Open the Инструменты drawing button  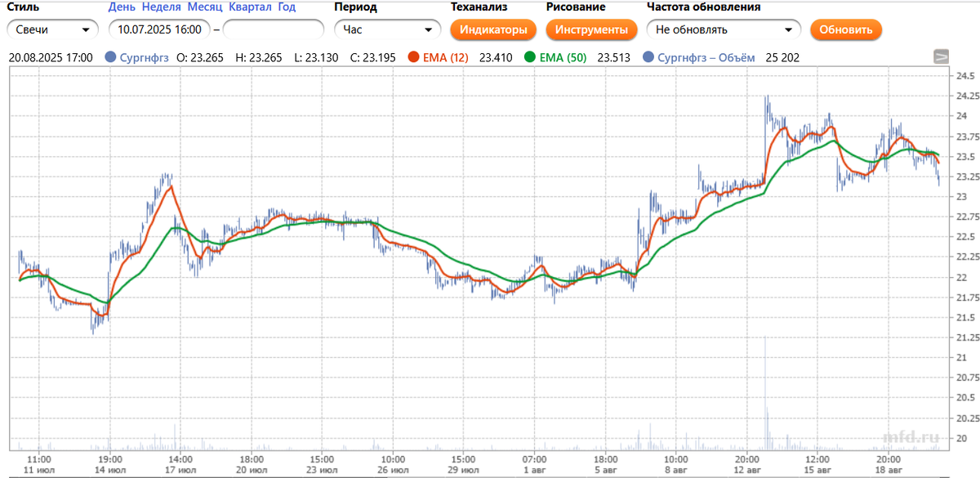(x=591, y=29)
